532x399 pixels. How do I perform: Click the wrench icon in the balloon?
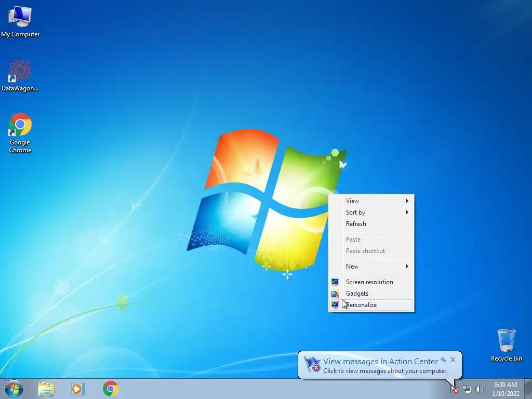pos(443,360)
